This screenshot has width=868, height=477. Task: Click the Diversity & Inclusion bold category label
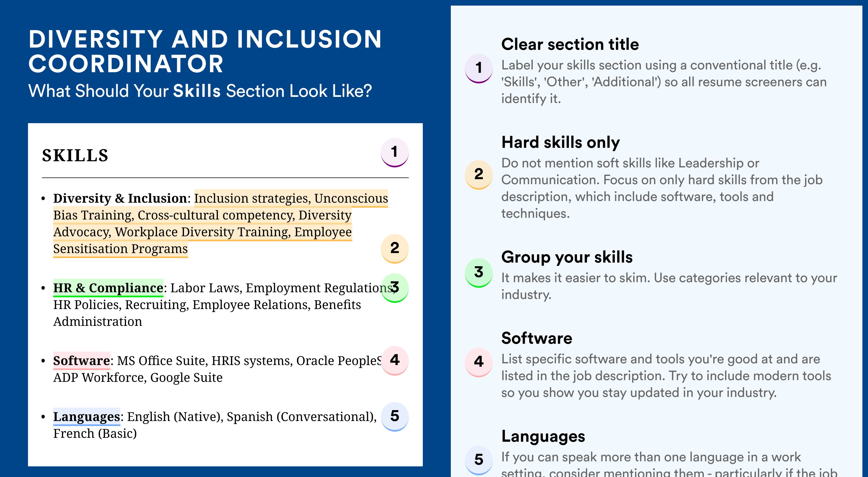(x=120, y=198)
